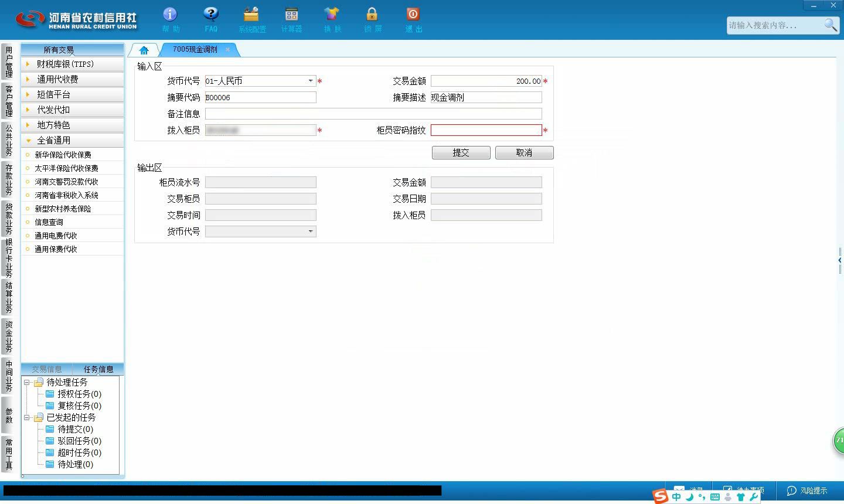Image resolution: width=844 pixels, height=504 pixels.
Task: Collapse the 待处理任务 tree node
Action: tap(26, 383)
